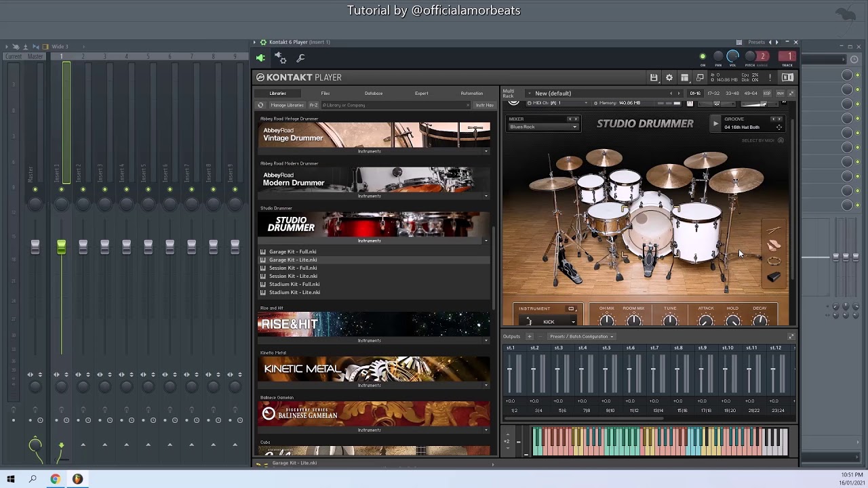Screen dimensions: 868x488
Task: Click the wrench icon in the plugin wrapper
Action: point(301,58)
